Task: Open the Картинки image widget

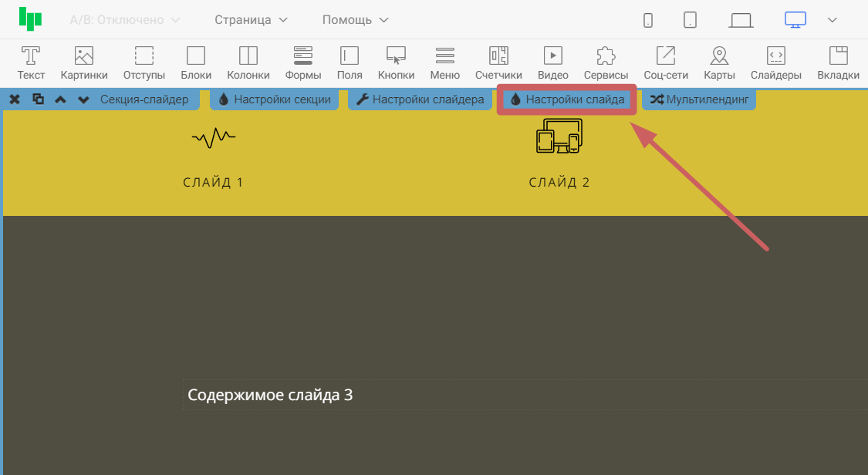Action: coord(83,62)
